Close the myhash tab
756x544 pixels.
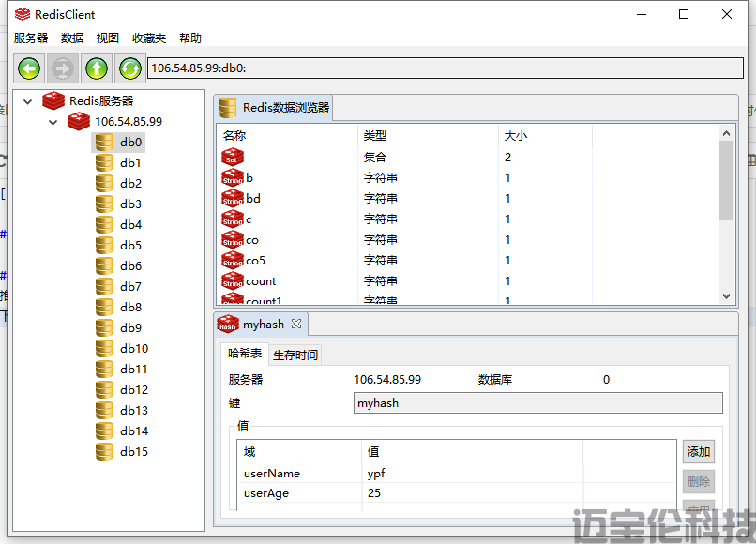click(296, 324)
